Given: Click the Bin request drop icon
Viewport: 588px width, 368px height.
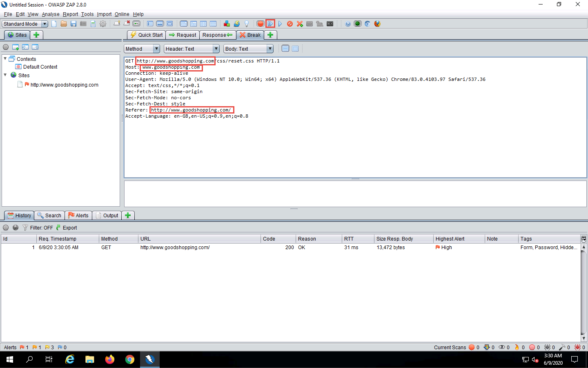Looking at the screenshot, I should point(290,24).
